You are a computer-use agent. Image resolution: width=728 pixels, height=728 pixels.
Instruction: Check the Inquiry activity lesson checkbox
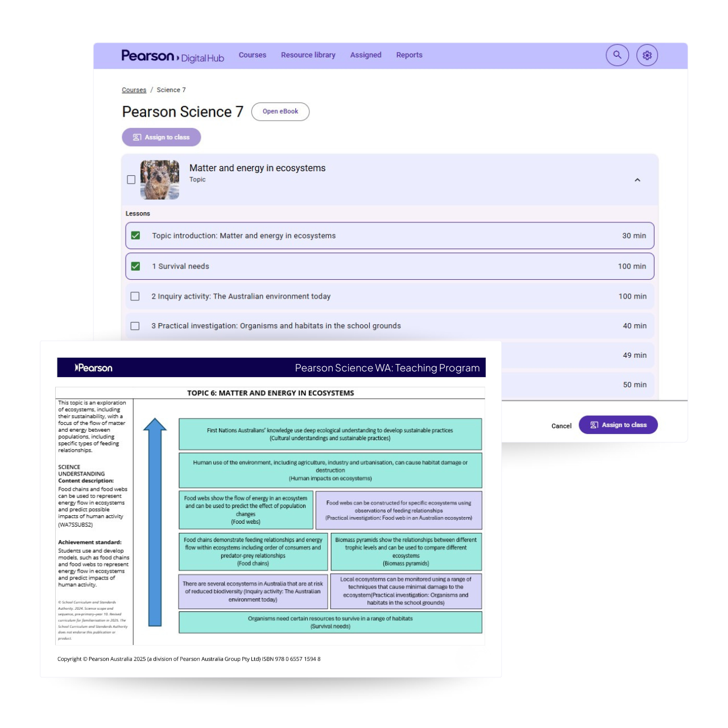coord(135,296)
